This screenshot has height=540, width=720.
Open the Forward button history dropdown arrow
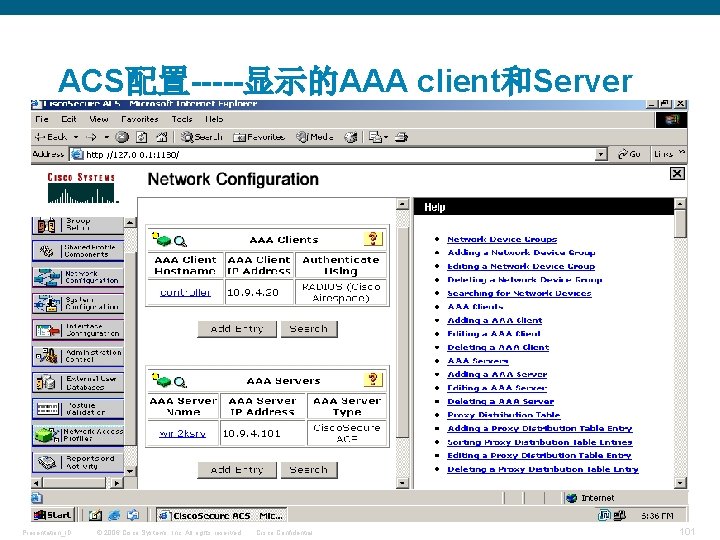point(107,137)
